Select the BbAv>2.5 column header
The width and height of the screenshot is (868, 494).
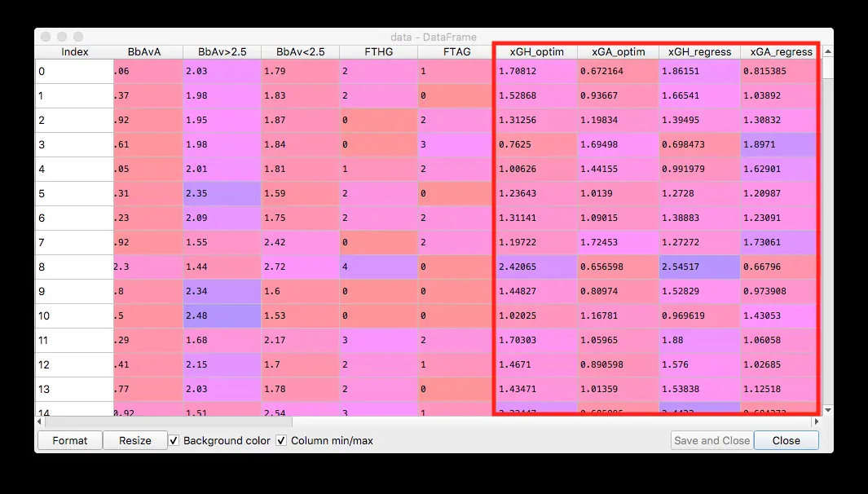[222, 52]
